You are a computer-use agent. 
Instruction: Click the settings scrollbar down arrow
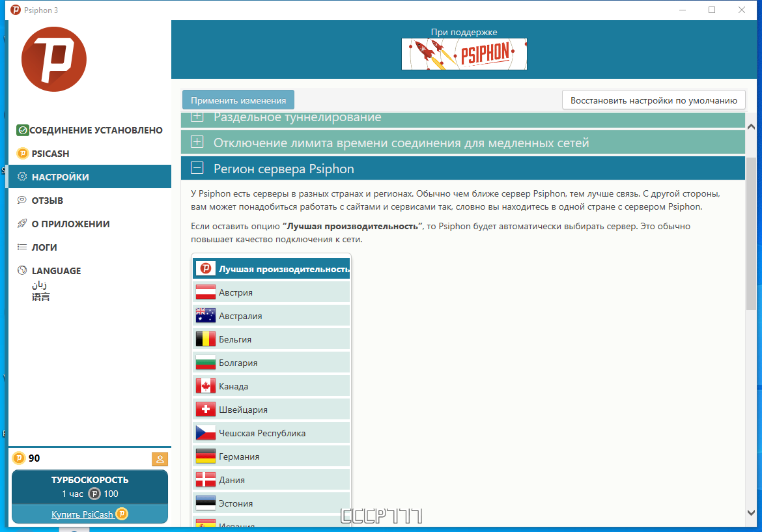pos(751,512)
